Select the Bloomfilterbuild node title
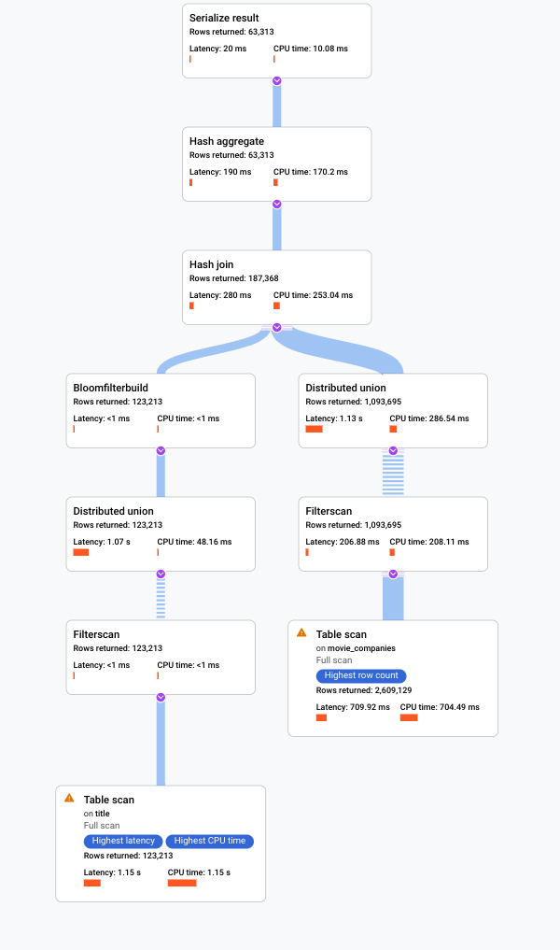 coord(110,388)
